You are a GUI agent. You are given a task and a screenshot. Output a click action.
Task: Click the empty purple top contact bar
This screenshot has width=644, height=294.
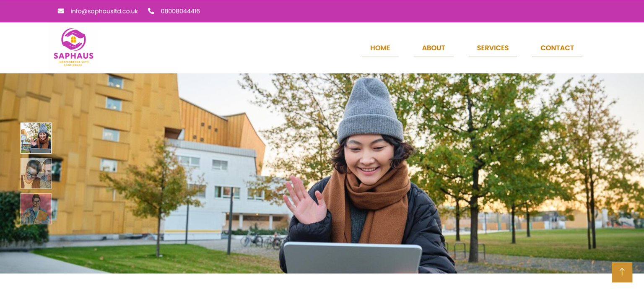tap(419, 11)
